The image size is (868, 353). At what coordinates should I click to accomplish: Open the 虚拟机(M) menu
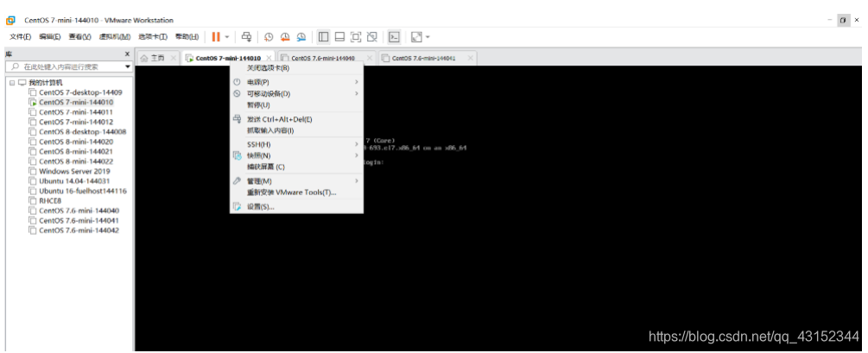115,37
